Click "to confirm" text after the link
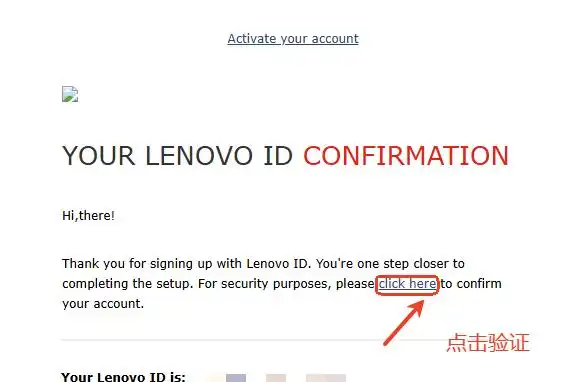The image size is (571, 382). coord(471,284)
